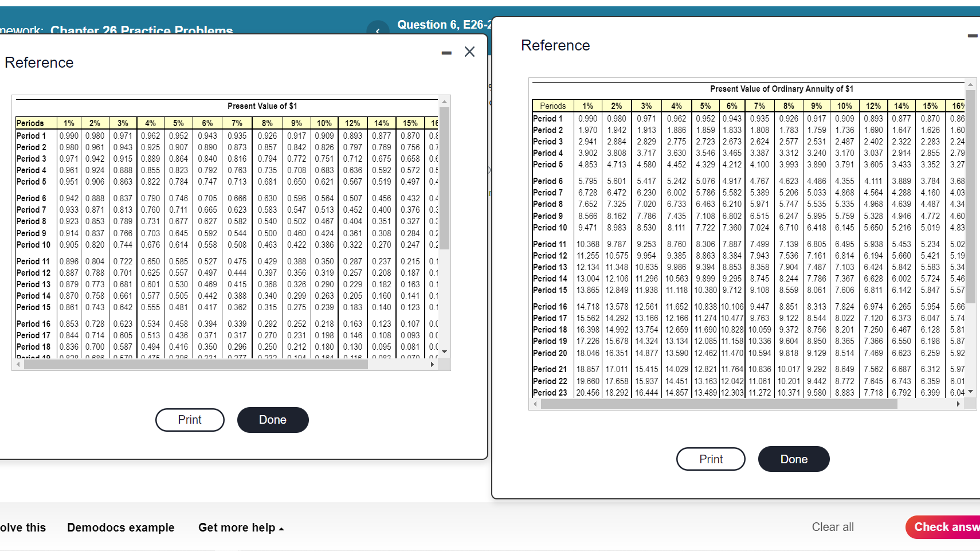
Task: Click Print in the Present Value of $1 dialog
Action: pos(190,420)
